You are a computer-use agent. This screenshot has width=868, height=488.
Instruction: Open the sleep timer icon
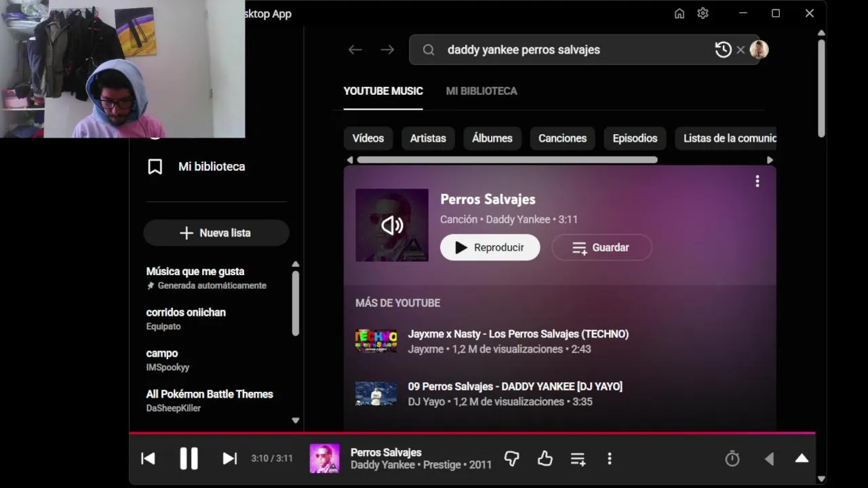point(732,459)
